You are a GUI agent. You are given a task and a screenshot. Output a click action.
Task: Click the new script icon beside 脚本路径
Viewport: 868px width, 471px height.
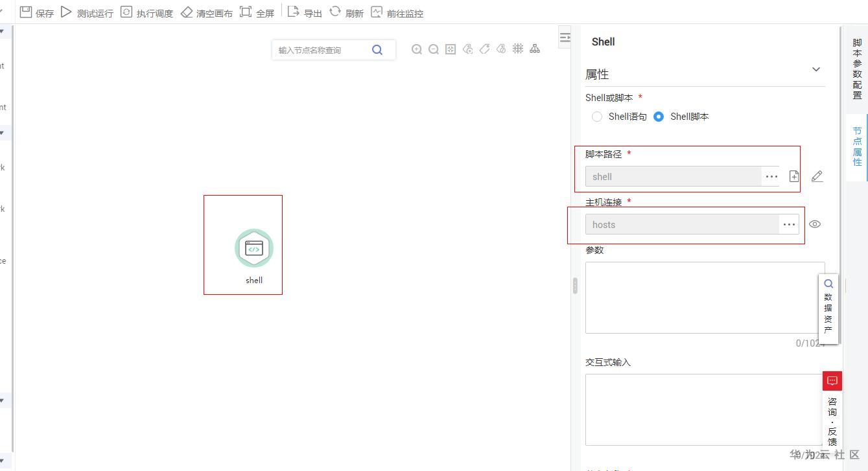click(x=794, y=176)
